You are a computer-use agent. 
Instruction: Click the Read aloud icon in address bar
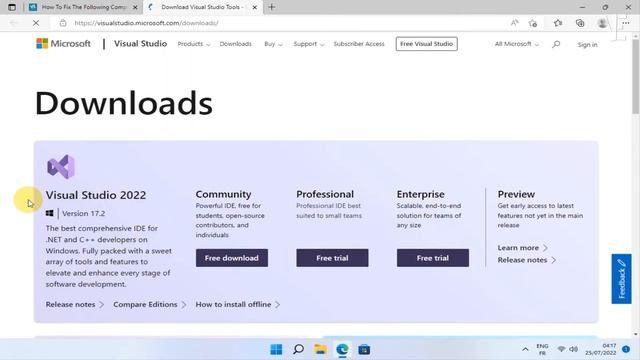514,23
